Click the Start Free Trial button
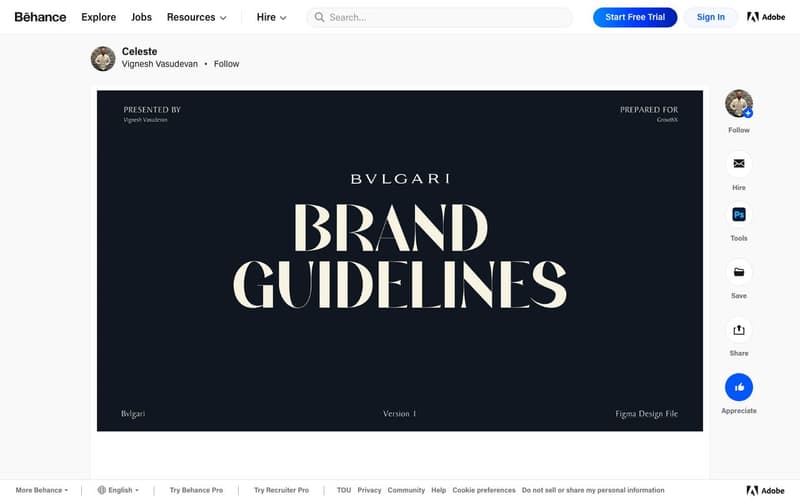This screenshot has width=800, height=500. pyautogui.click(x=635, y=17)
